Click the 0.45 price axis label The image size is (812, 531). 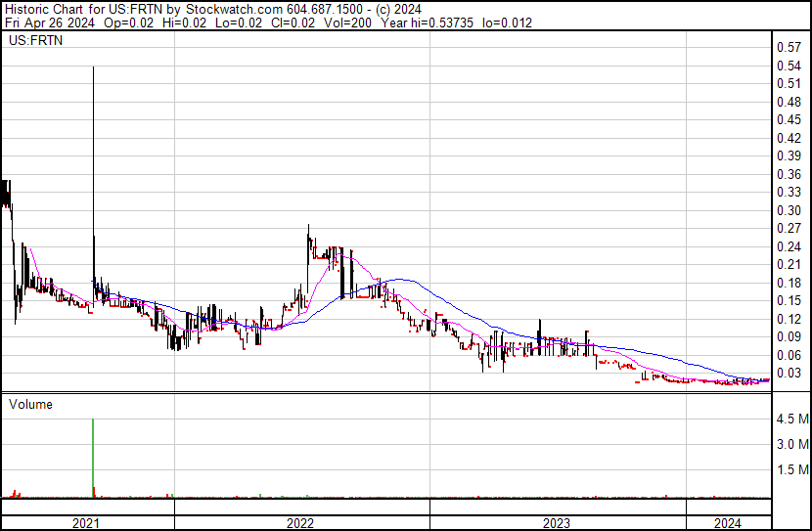788,120
